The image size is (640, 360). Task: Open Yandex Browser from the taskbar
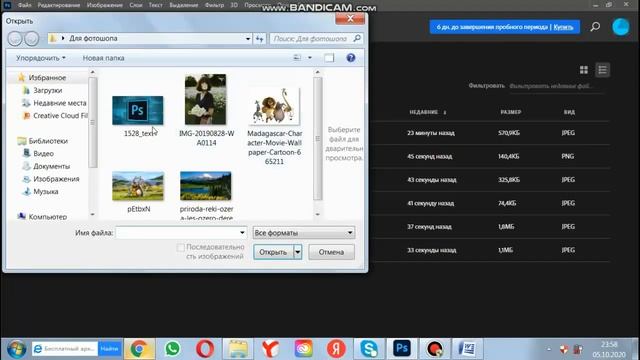tap(270, 349)
